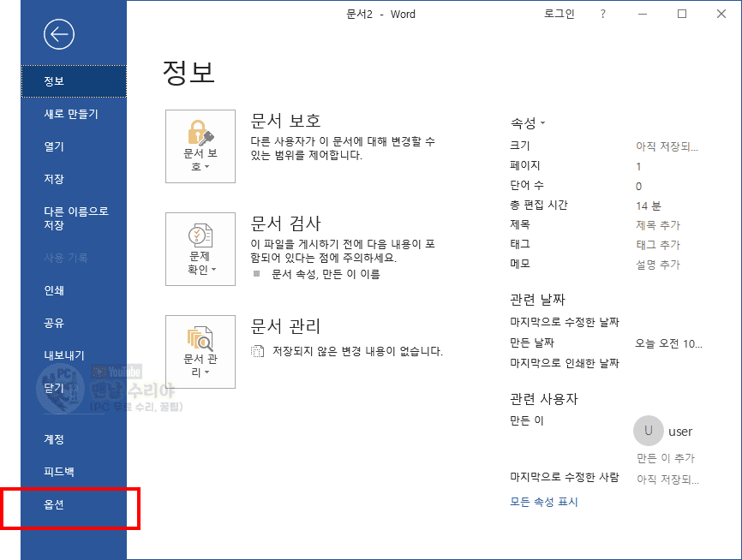Click the 모든 속성 표시 link
Viewport: 742px width, 560px height.
544,502
